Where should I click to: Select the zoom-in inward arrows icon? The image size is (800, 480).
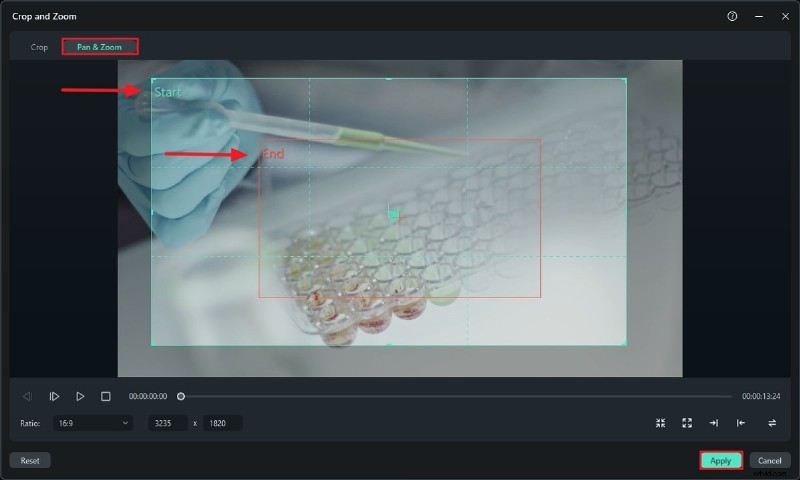click(660, 423)
